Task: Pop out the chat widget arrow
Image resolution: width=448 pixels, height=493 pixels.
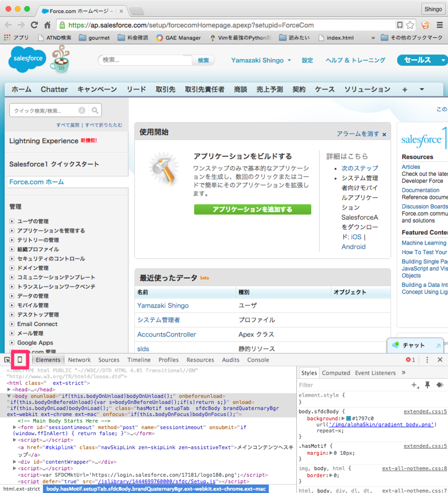Action: tap(438, 346)
